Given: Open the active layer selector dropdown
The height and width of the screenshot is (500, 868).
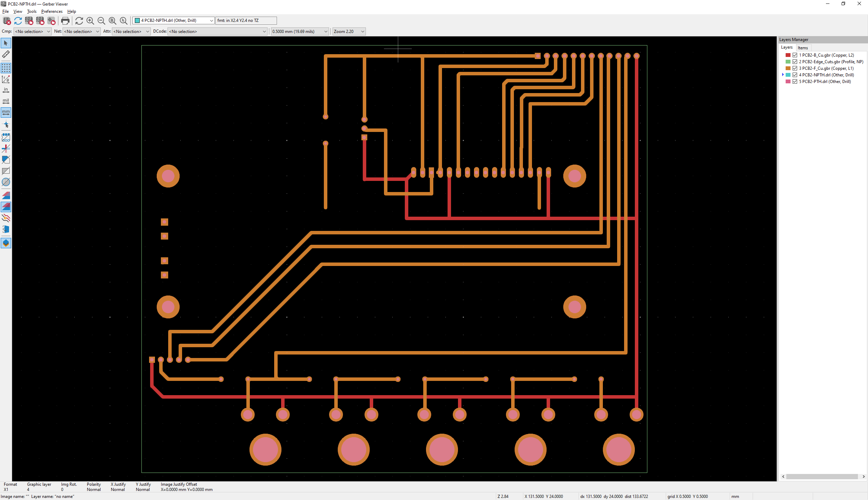Looking at the screenshot, I should pos(211,21).
